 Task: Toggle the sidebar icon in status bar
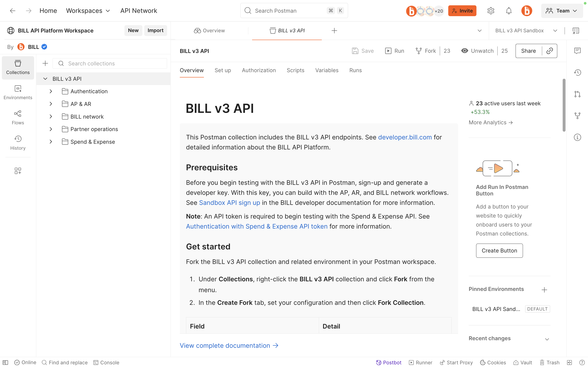[x=5, y=362]
